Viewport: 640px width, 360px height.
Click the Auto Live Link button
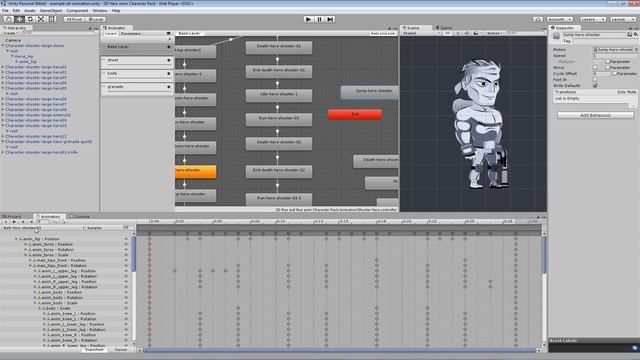pyautogui.click(x=383, y=33)
